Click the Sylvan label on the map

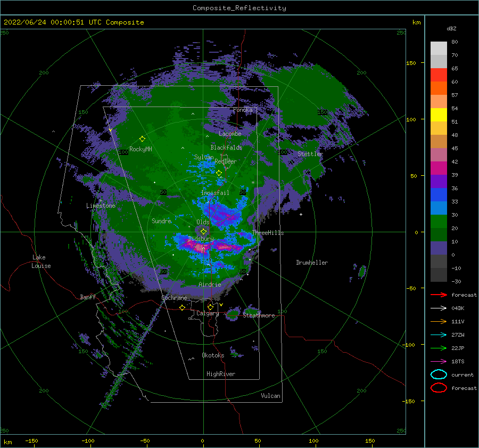204,157
